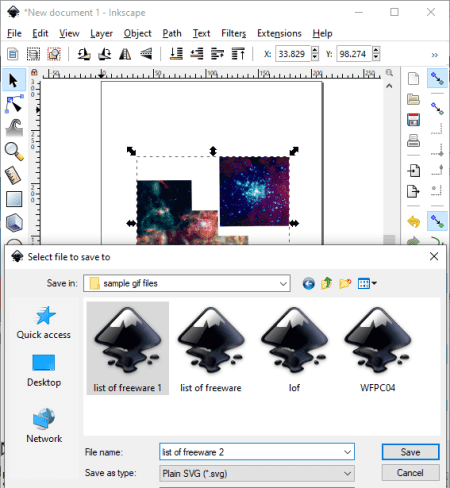The image size is (450, 488).
Task: Click Undo yellow arrow icon
Action: point(413,222)
